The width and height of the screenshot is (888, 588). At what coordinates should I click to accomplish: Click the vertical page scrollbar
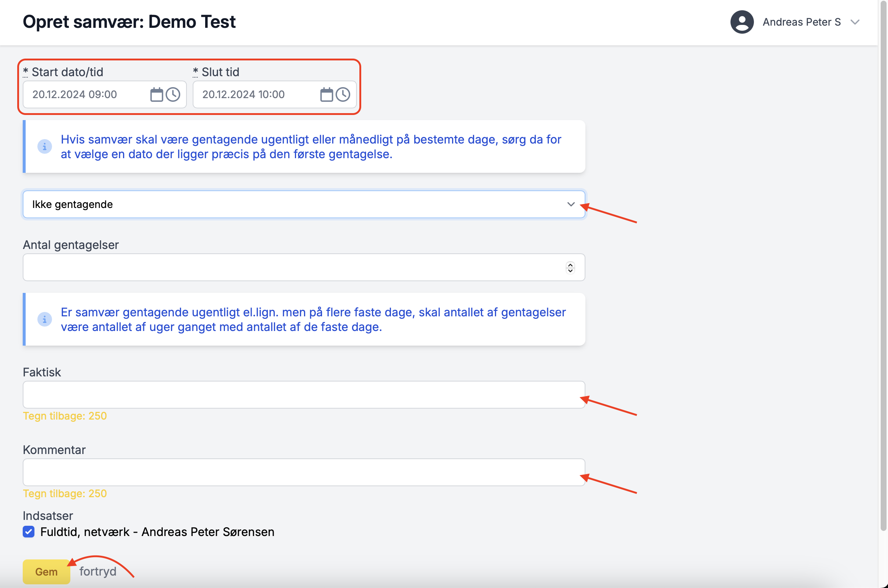click(884, 263)
